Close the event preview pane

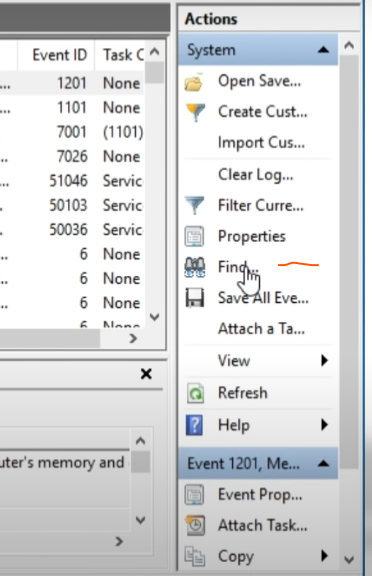[x=146, y=374]
